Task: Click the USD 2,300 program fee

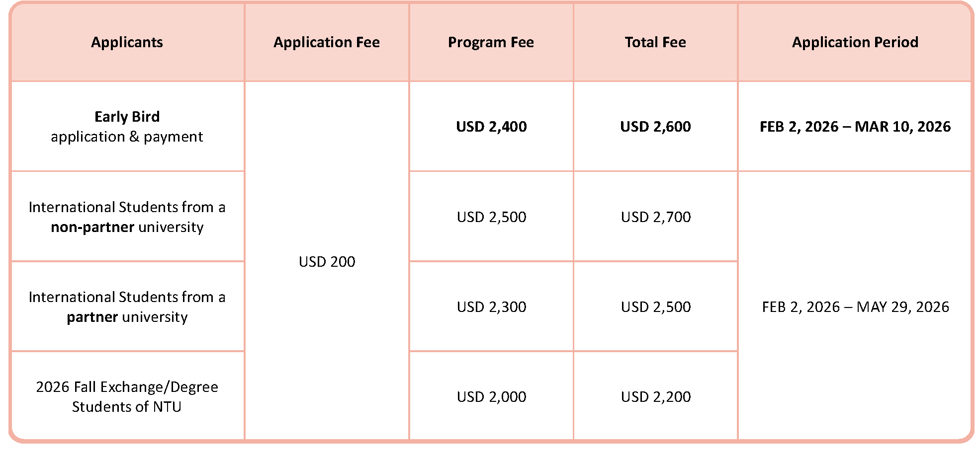Action: (x=491, y=307)
